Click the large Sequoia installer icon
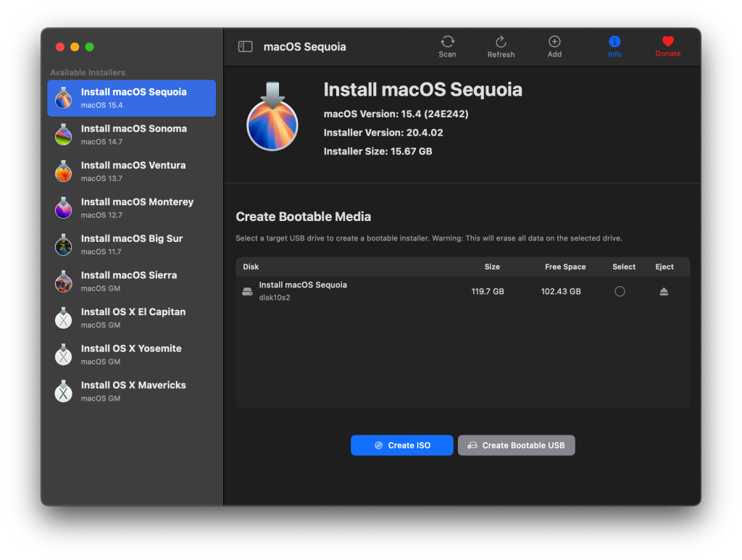The width and height of the screenshot is (742, 560). 272,117
